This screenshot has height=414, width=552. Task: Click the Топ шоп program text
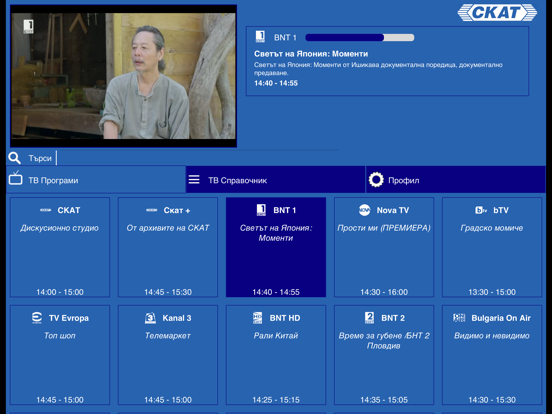pyautogui.click(x=60, y=336)
